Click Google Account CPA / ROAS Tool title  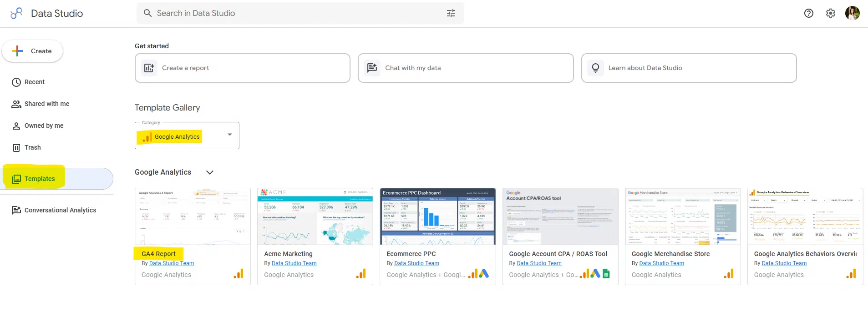tap(558, 254)
